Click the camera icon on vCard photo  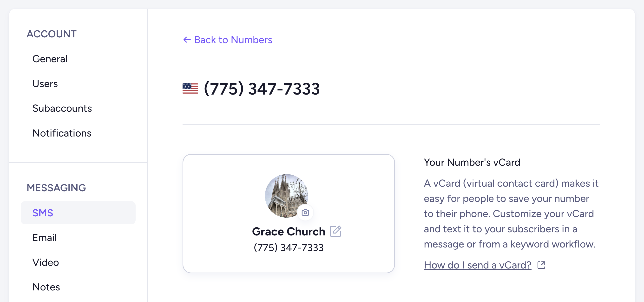305,213
